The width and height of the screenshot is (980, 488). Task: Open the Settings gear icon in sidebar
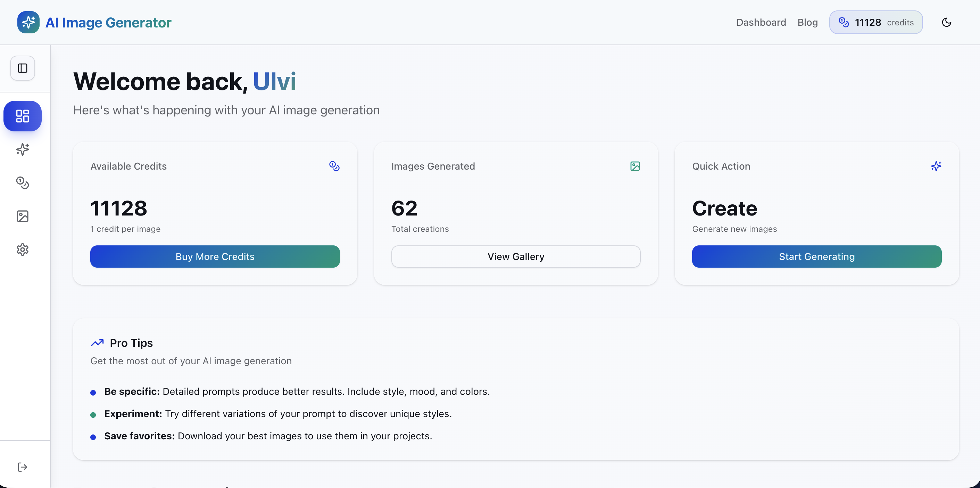tap(23, 250)
